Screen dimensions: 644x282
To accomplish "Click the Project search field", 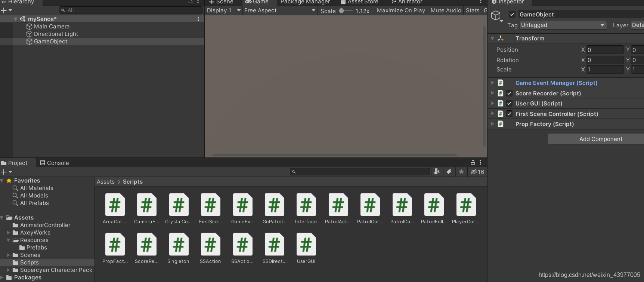I will (x=360, y=172).
